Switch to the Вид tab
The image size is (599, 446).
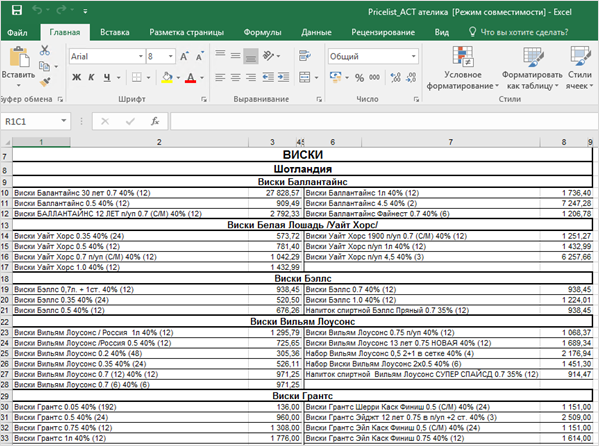tap(441, 32)
